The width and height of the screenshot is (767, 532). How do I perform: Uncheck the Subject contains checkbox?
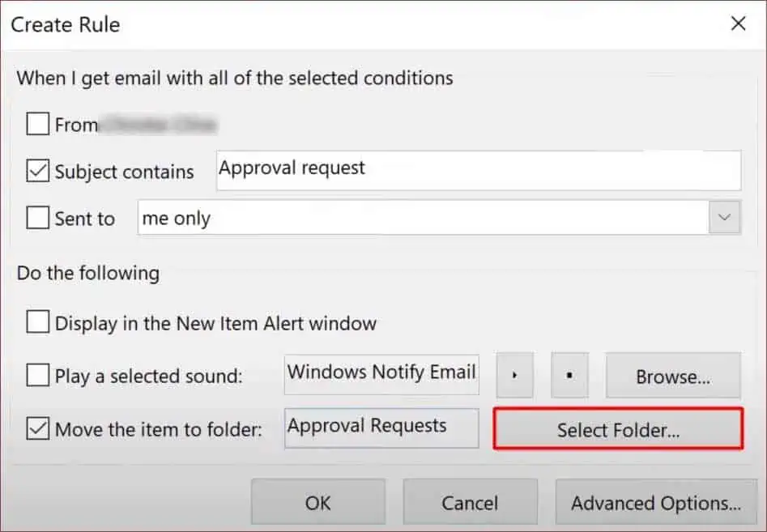(x=38, y=171)
